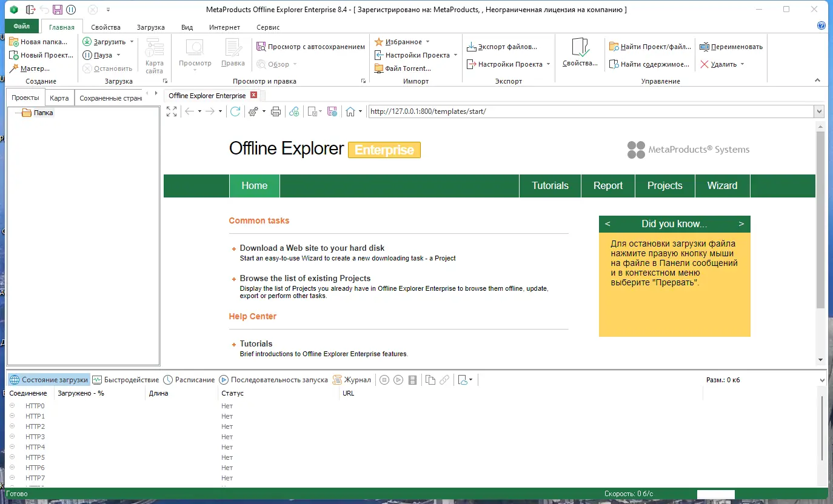This screenshot has width=833, height=504.
Task: Open the URL address history dropdown
Action: (x=819, y=111)
